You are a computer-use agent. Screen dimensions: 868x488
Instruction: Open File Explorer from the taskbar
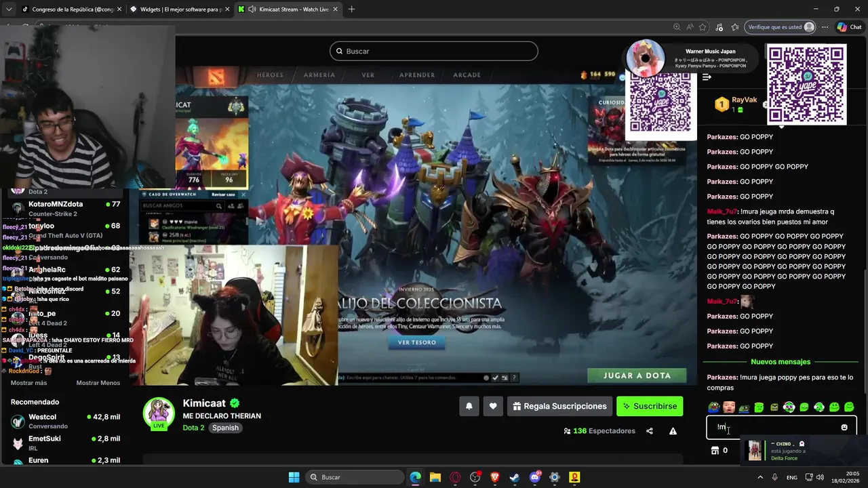435,477
